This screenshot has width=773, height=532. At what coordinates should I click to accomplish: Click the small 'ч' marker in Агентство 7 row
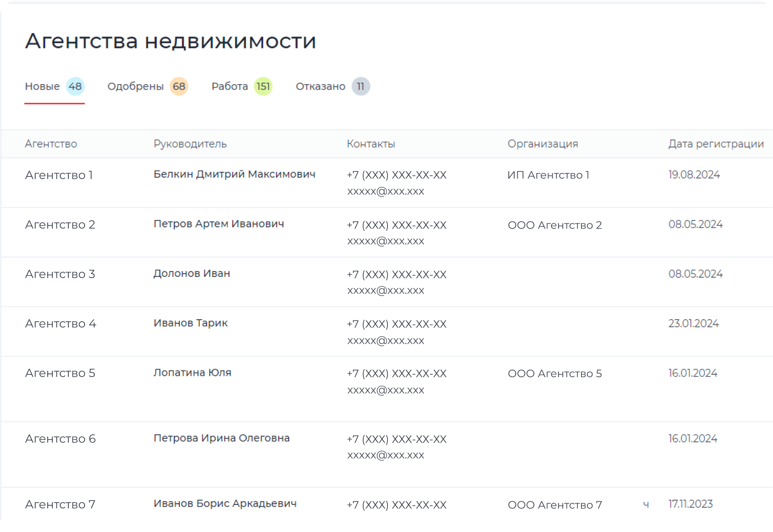point(647,503)
